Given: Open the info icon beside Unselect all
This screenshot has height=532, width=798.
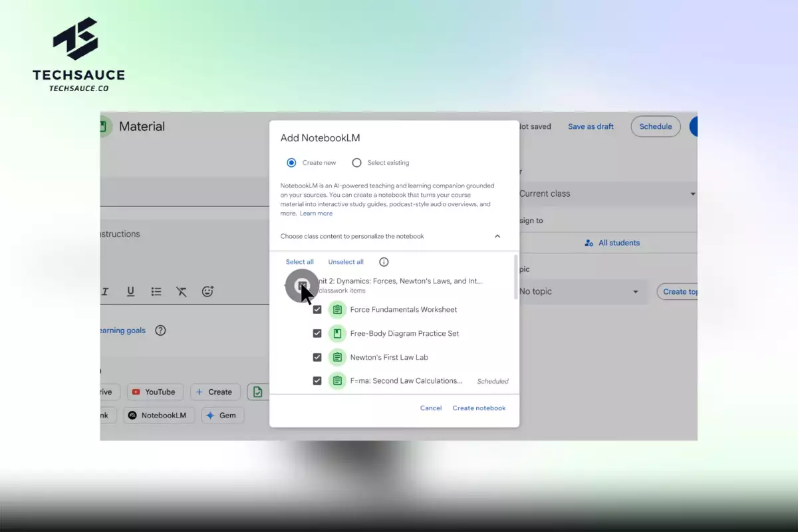Looking at the screenshot, I should [384, 262].
